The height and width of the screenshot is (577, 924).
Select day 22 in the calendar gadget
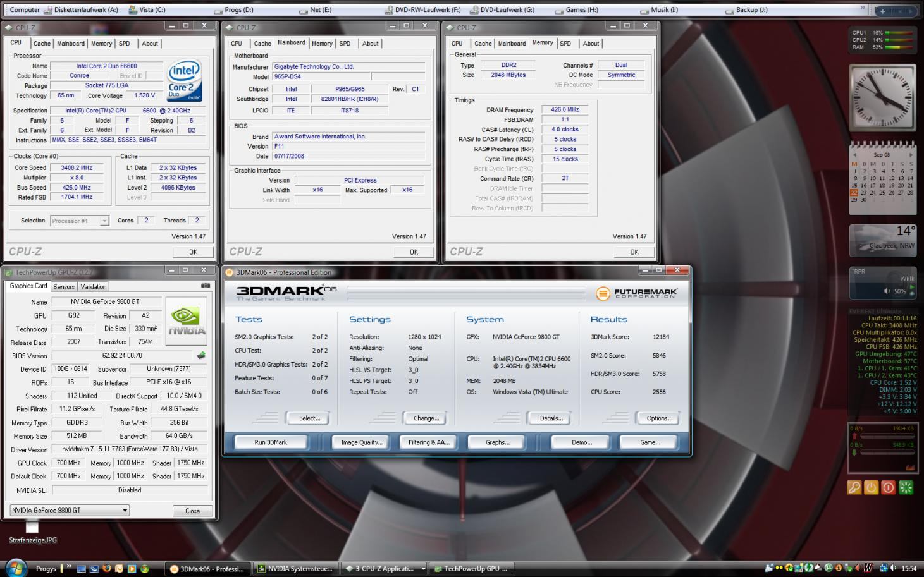(x=854, y=193)
